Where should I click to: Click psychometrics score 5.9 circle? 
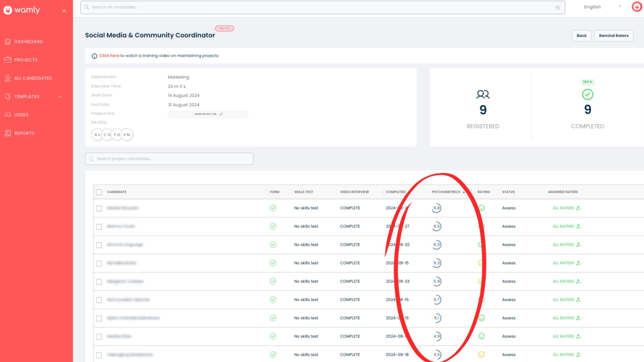tap(437, 281)
